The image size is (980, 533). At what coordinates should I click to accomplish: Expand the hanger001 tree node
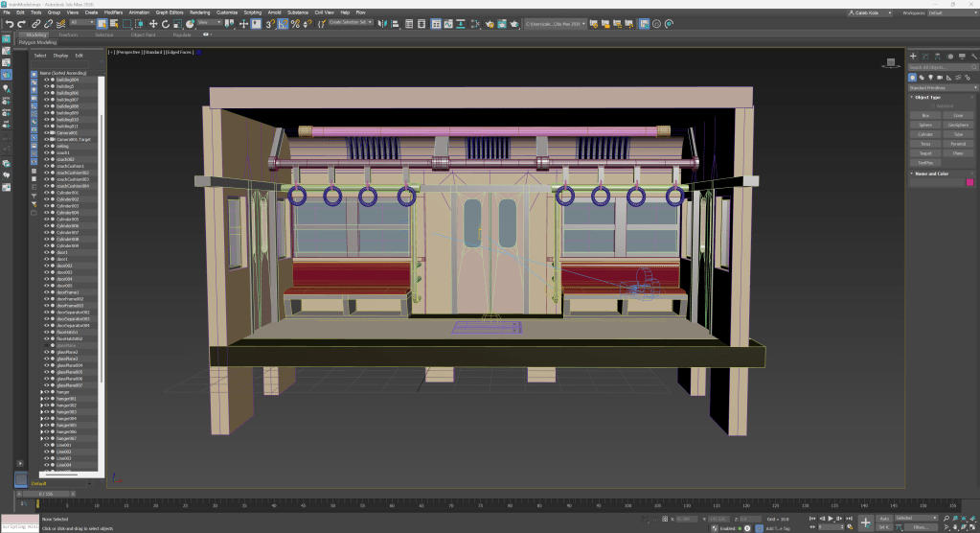click(x=41, y=399)
